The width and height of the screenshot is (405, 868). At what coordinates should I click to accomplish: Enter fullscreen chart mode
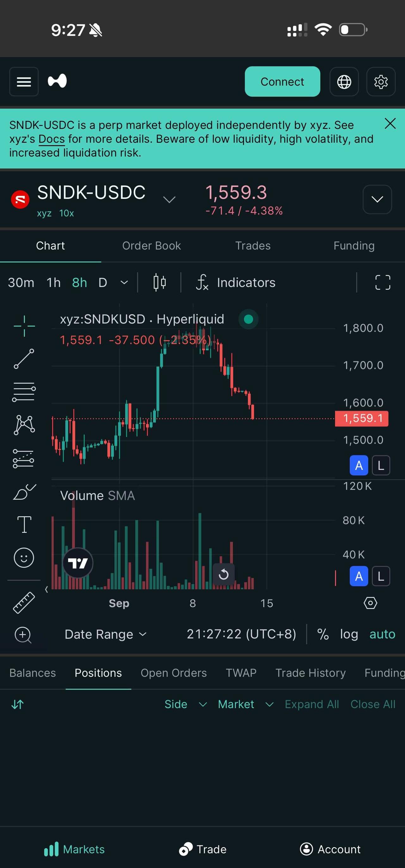click(383, 282)
